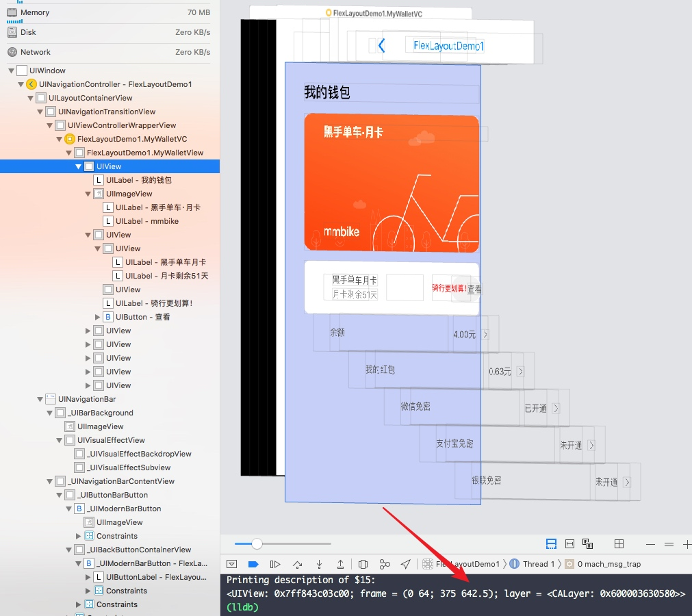Click the orient to 2D grid icon

point(619,543)
